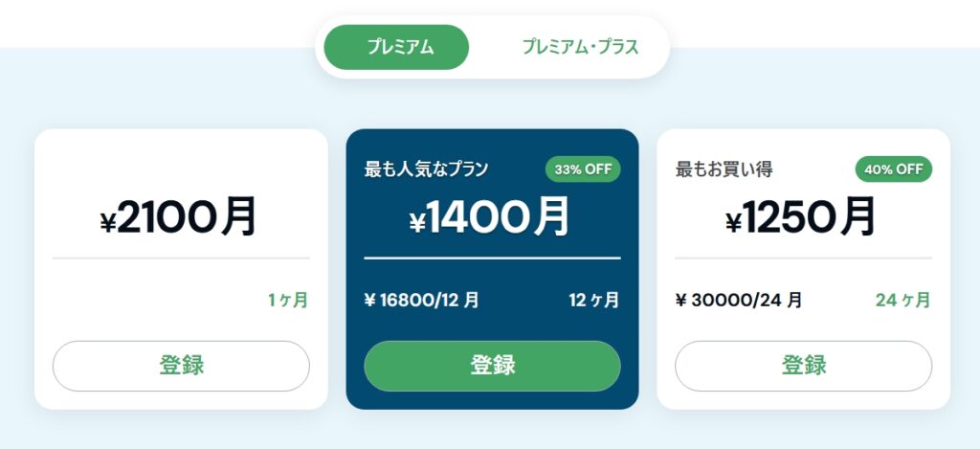Viewport: 980px width, 449px height.
Task: Click 登録 under the ¥1250月 plan
Action: pyautogui.click(x=803, y=366)
